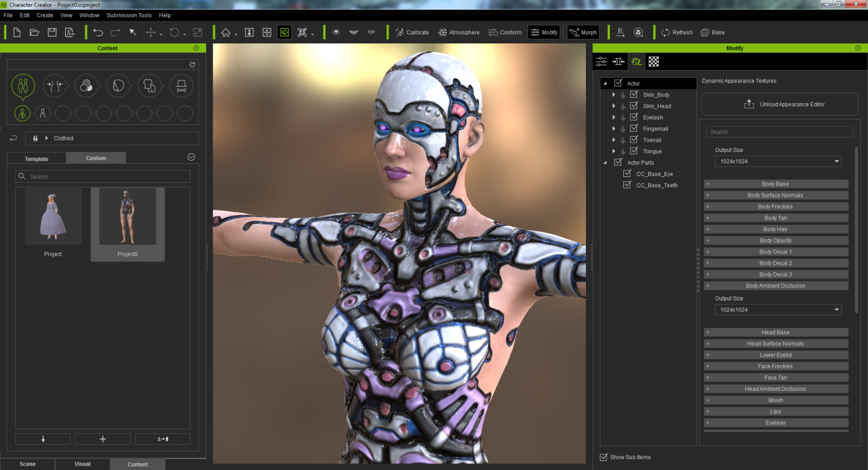The image size is (868, 470).
Task: Click Unload Appearance Editor button
Action: coord(780,104)
